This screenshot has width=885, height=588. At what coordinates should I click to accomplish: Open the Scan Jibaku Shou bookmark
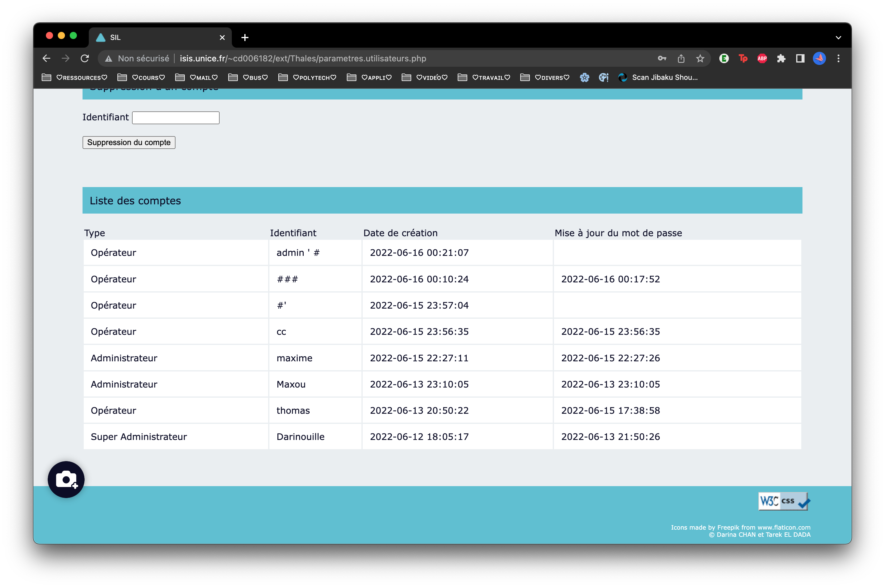click(x=658, y=78)
